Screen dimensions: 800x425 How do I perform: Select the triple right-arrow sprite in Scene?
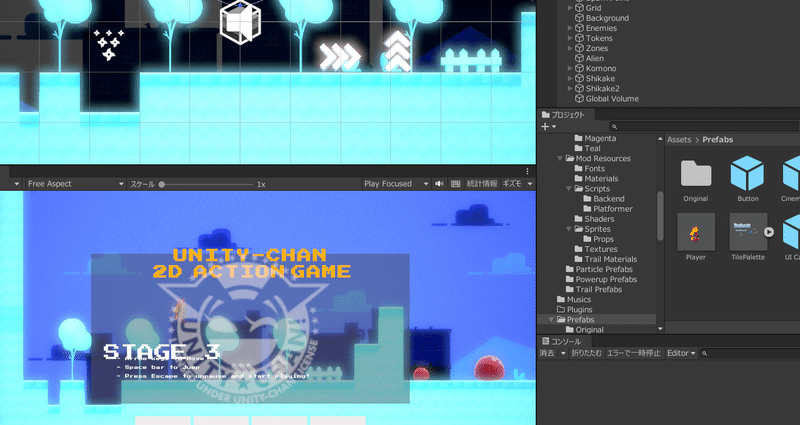tap(339, 56)
